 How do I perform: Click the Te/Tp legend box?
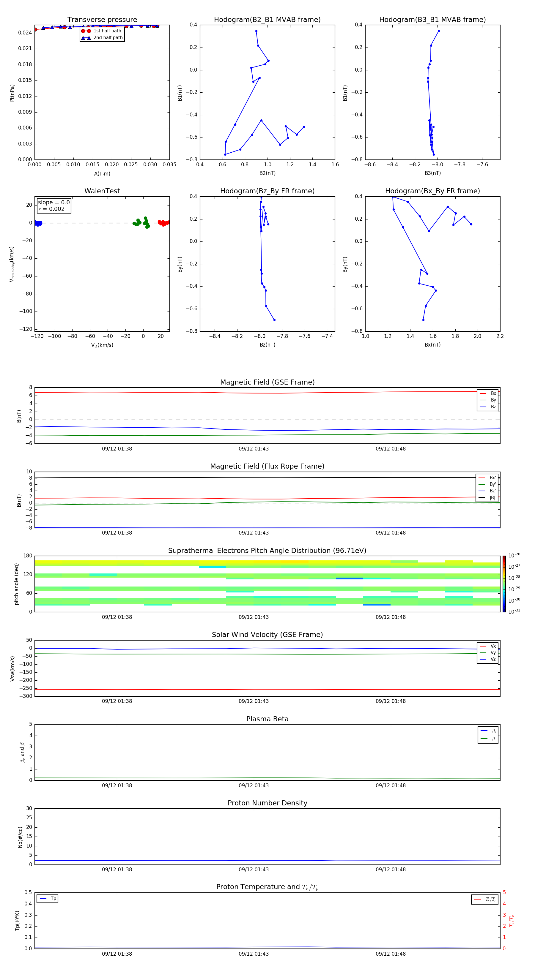point(484,899)
